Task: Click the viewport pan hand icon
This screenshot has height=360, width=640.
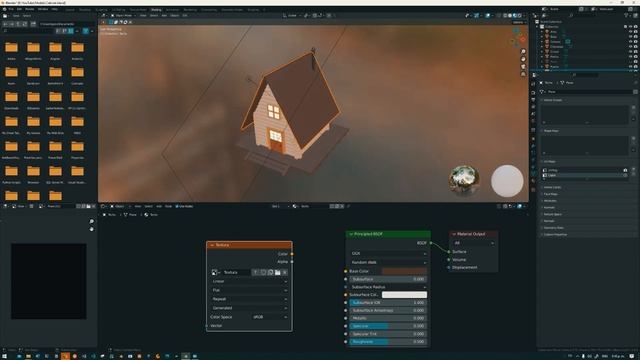Action: [x=523, y=59]
